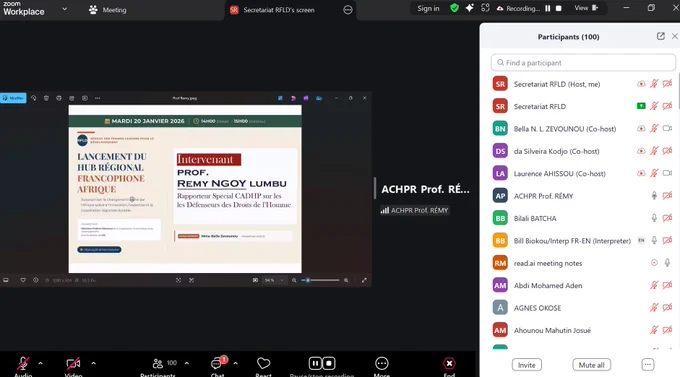Click the EN language badge for Bill Biokou

(641, 240)
